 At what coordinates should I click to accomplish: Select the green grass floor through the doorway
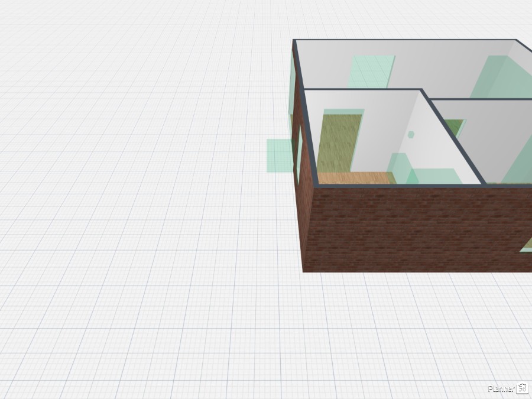point(339,143)
